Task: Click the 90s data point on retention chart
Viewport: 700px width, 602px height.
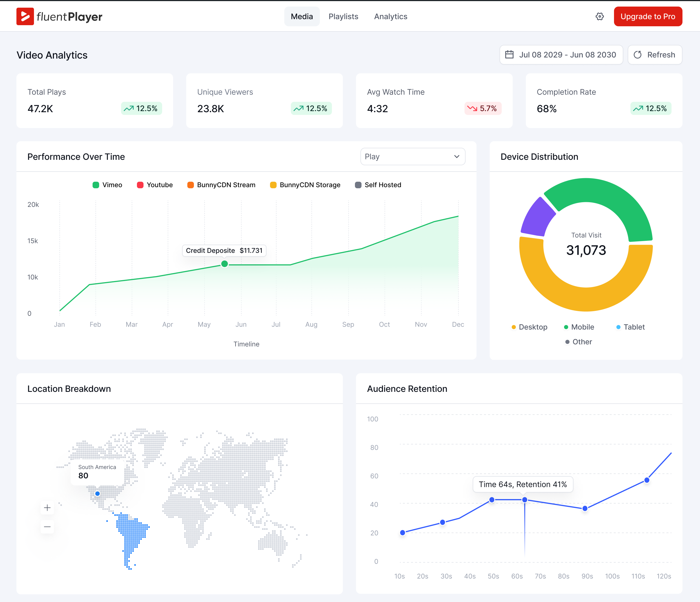Action: click(585, 508)
